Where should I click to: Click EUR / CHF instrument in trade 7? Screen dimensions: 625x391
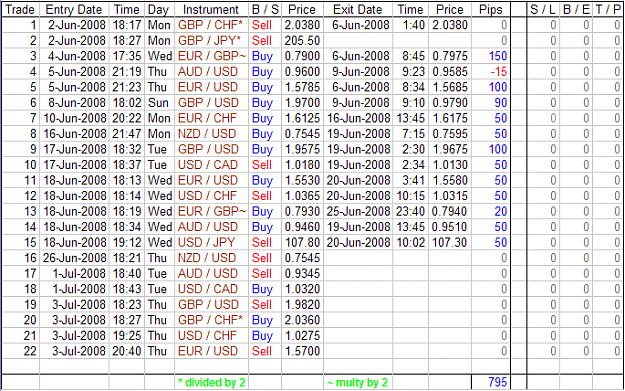click(207, 118)
